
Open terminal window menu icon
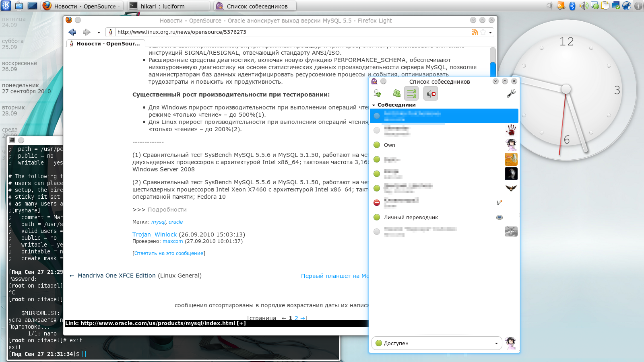click(x=12, y=140)
